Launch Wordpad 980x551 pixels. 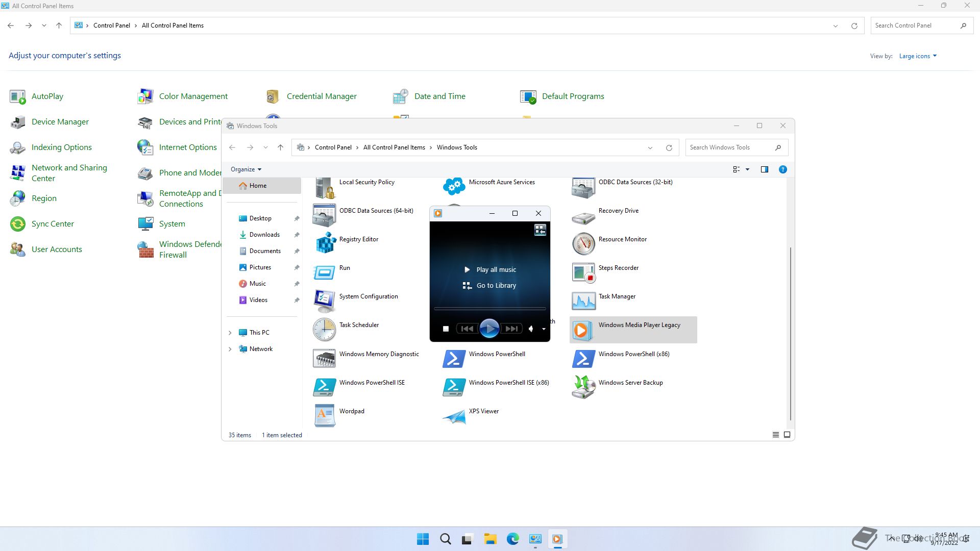pos(339,415)
